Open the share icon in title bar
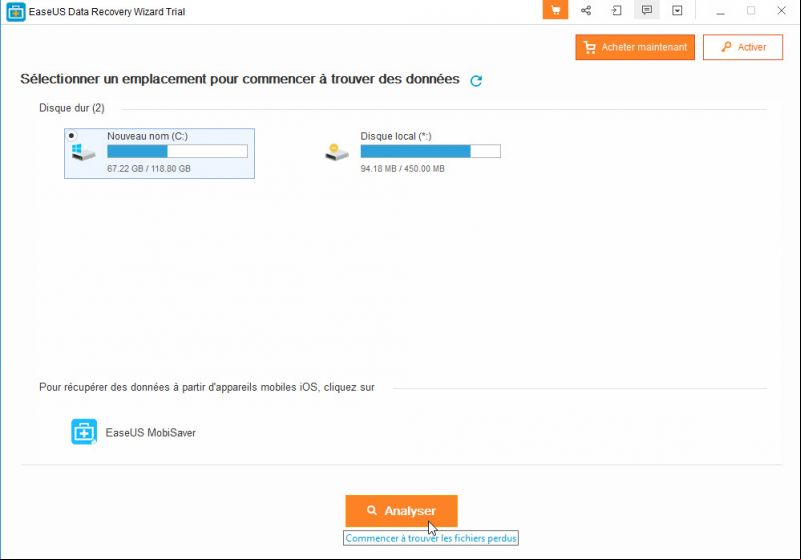The height and width of the screenshot is (560, 801). coord(586,10)
